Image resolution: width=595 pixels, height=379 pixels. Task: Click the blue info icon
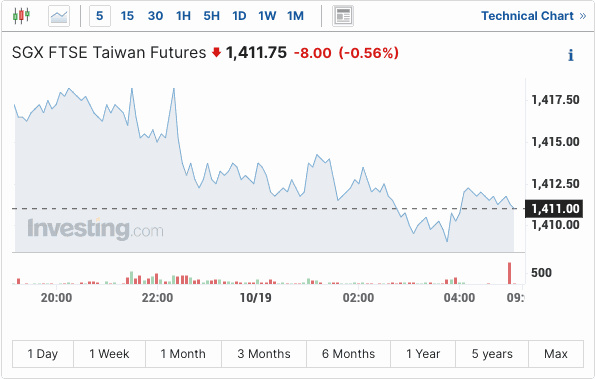coord(570,55)
